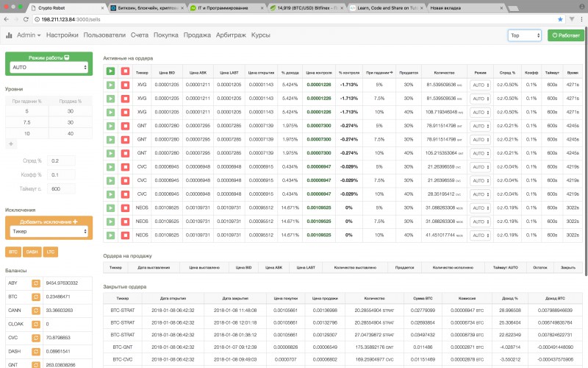Start the CVC order with 5% drop level
This screenshot has height=368, width=588.
click(x=110, y=167)
